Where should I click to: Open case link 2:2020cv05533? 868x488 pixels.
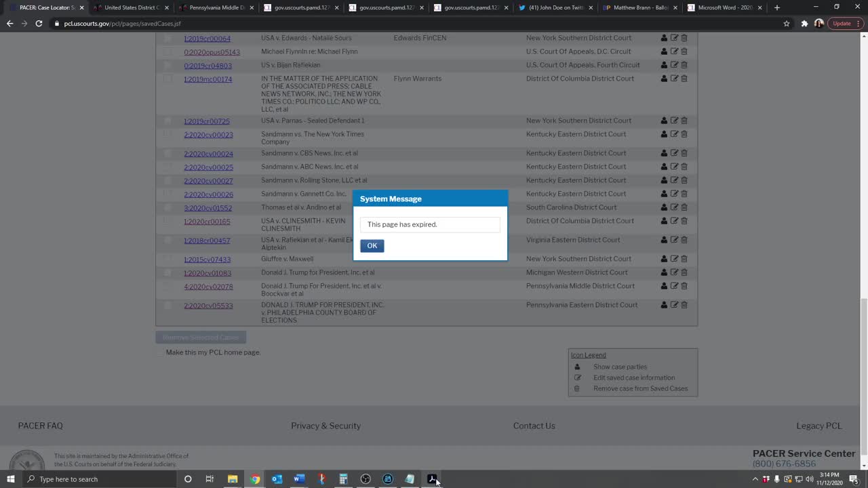[x=208, y=306]
